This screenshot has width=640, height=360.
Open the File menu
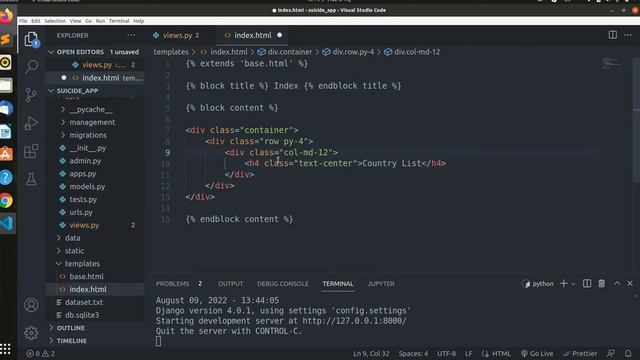pos(23,21)
